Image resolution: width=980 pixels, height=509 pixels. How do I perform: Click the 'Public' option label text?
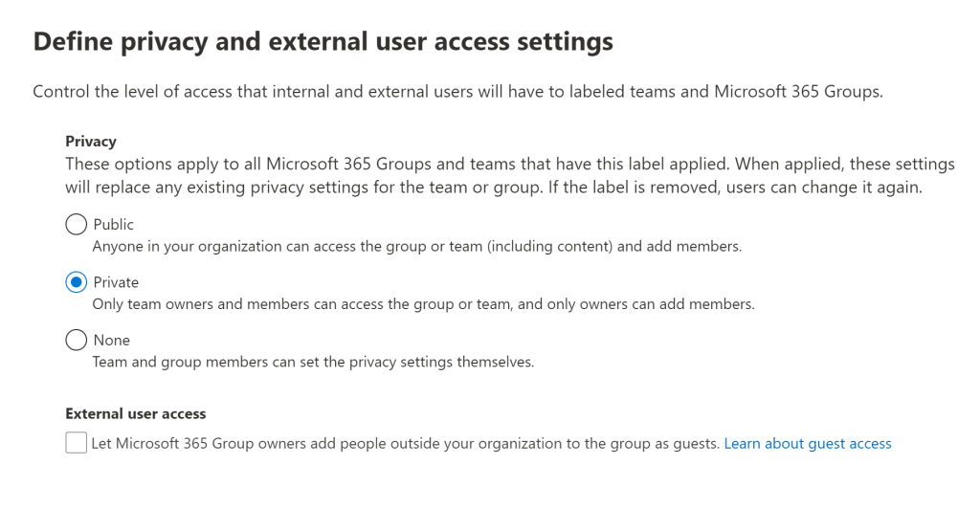[x=113, y=225]
